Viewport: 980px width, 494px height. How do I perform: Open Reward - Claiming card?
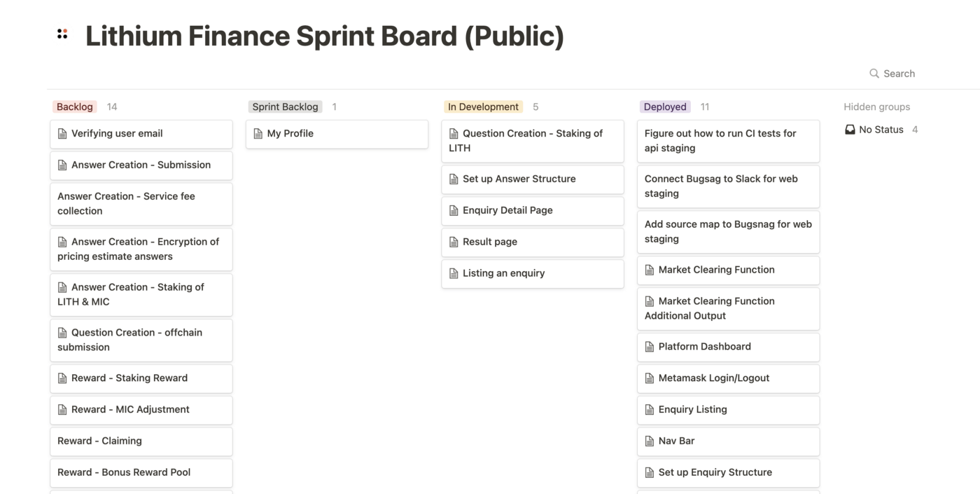click(x=141, y=441)
